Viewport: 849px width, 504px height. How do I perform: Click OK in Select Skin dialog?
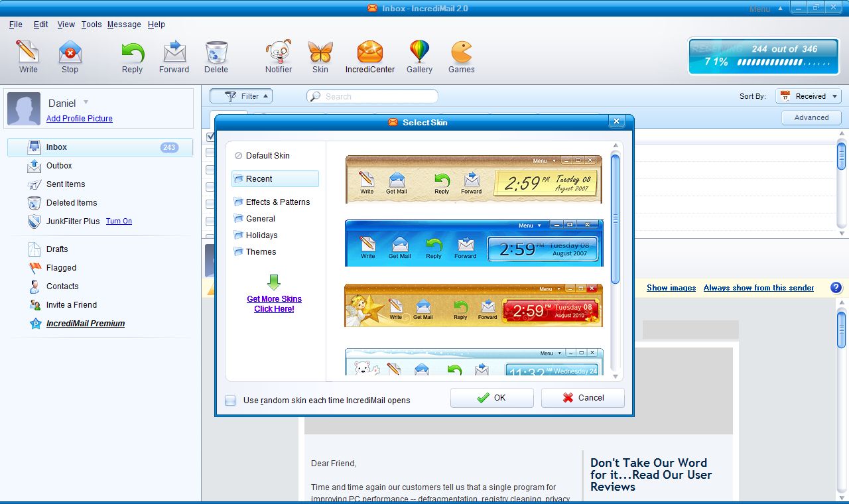[x=492, y=398]
